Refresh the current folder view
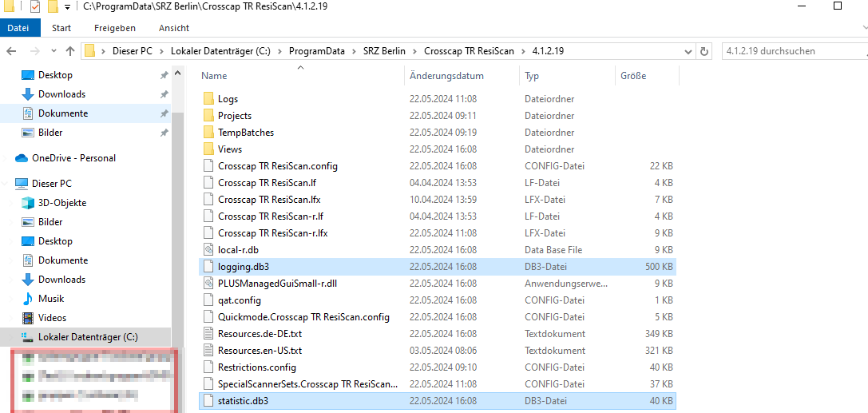 tap(704, 51)
